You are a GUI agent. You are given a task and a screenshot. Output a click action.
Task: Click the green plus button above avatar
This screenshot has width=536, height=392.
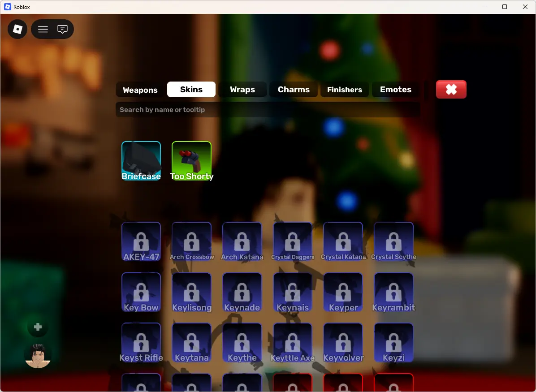(x=38, y=327)
